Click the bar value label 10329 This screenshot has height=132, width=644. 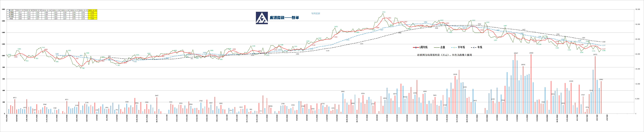coord(571,81)
